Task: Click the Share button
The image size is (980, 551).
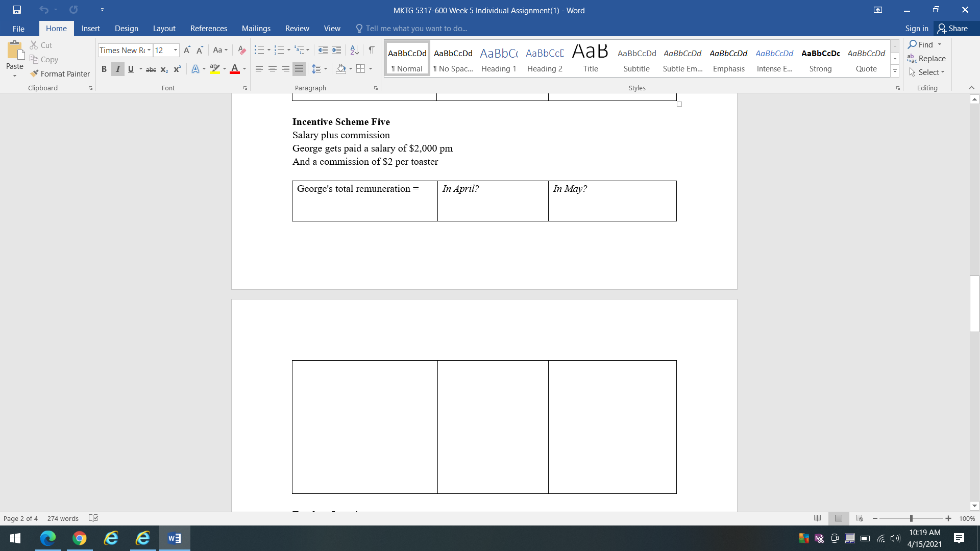Action: 952,29
